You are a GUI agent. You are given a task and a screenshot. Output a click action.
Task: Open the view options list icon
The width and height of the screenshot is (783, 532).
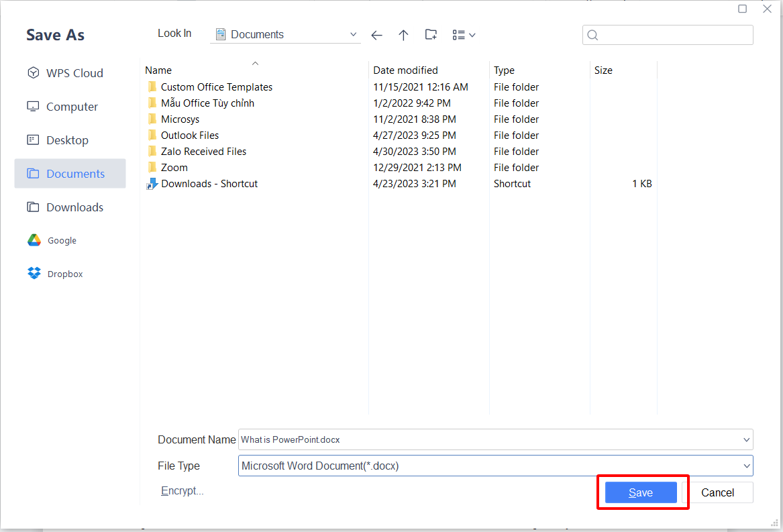459,34
